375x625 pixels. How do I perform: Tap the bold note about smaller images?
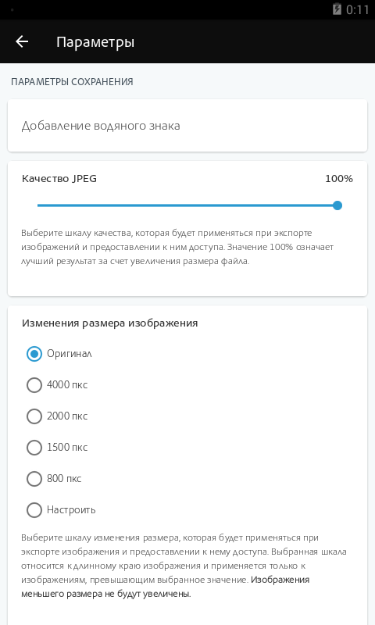(165, 587)
